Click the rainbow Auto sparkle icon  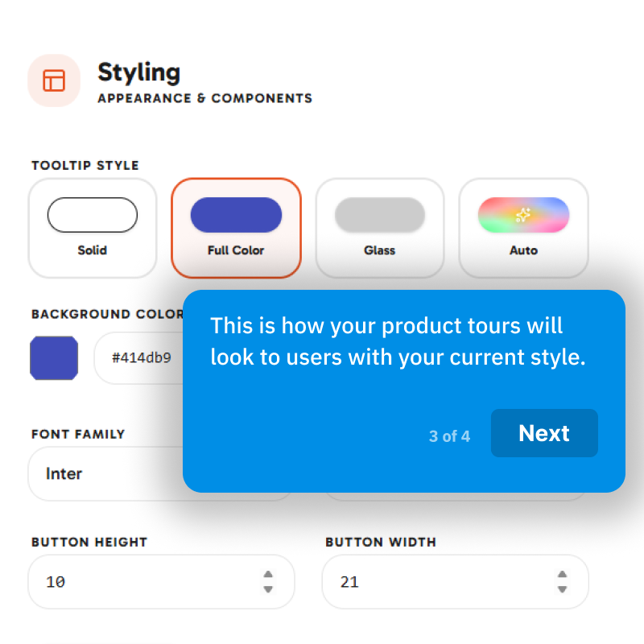523,215
